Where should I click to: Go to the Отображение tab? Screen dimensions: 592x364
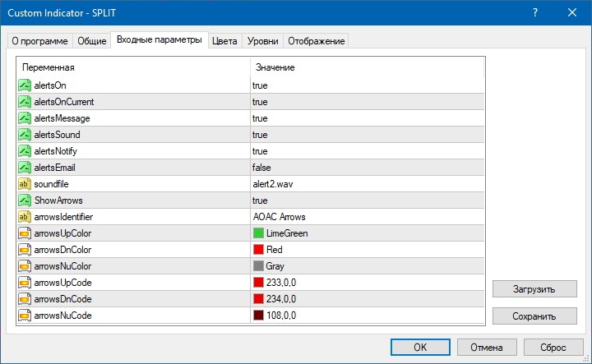317,41
